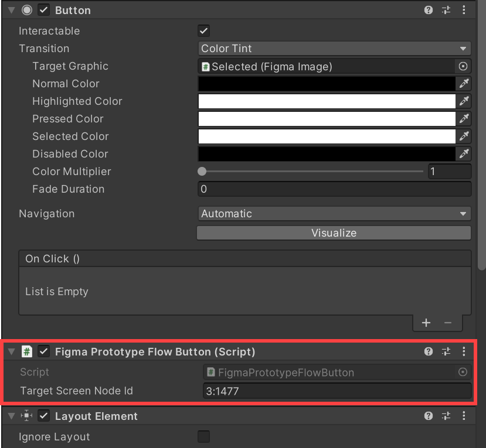486x448 pixels.
Task: Collapse the Button component section
Action: (x=12, y=10)
